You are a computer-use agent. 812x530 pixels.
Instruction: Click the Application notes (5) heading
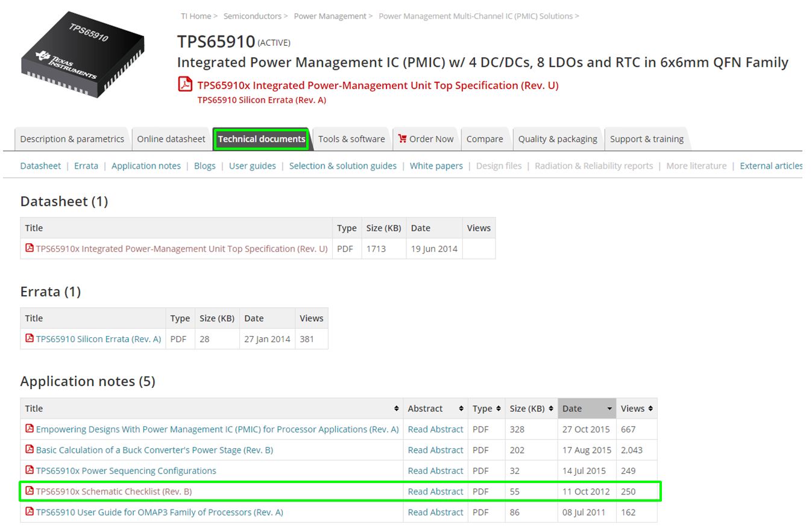tap(87, 381)
